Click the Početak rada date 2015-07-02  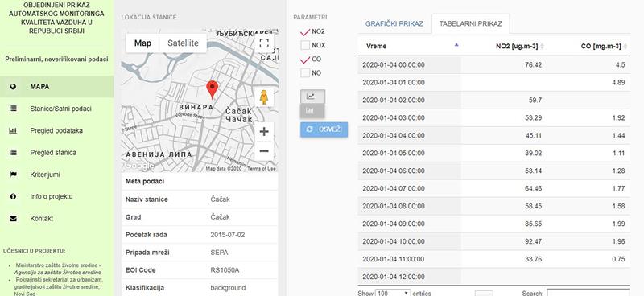228,235
